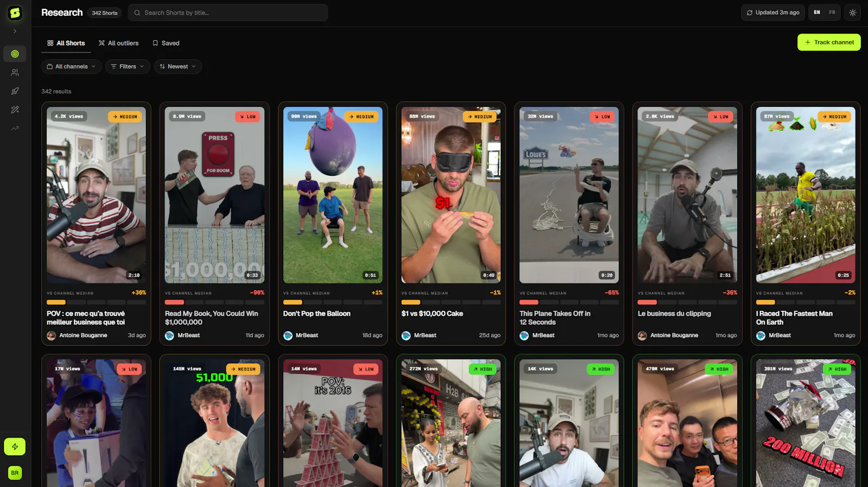
Task: Click the -65% channel median value
Action: click(612, 293)
